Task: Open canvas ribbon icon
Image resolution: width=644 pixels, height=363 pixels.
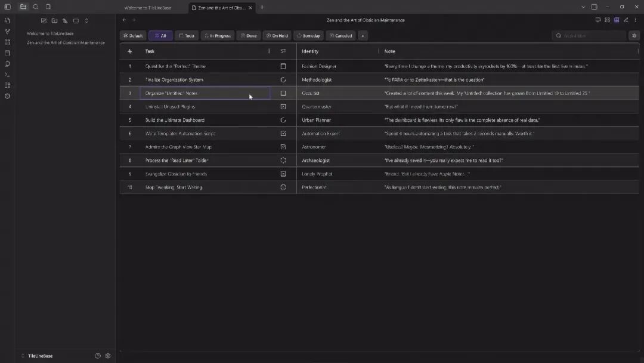Action: tap(7, 42)
